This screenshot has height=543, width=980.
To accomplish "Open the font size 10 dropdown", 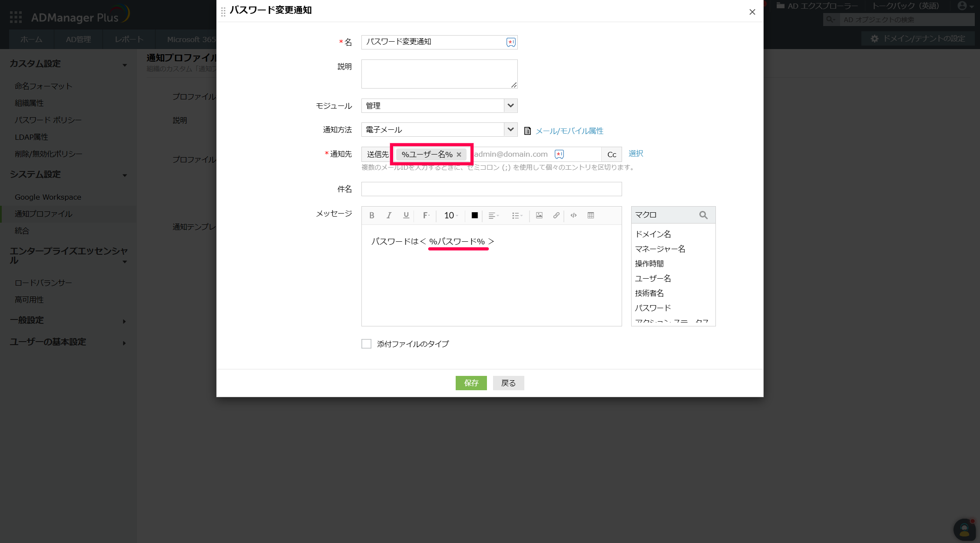I will click(451, 215).
